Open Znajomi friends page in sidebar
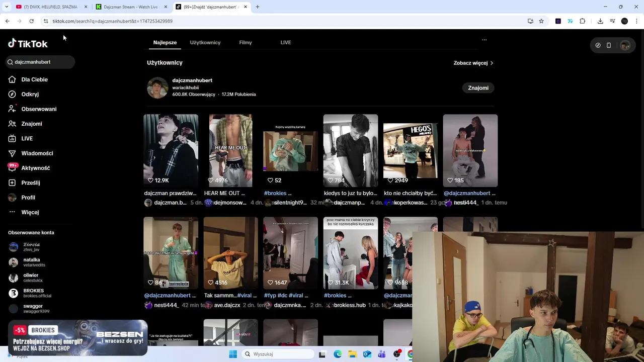 25,124
